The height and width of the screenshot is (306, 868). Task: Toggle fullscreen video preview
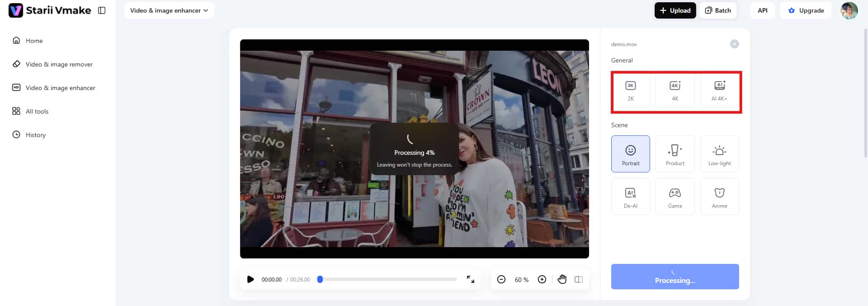pos(471,279)
